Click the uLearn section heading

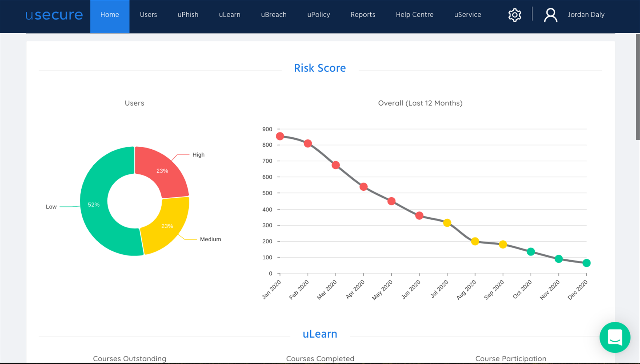pos(320,334)
